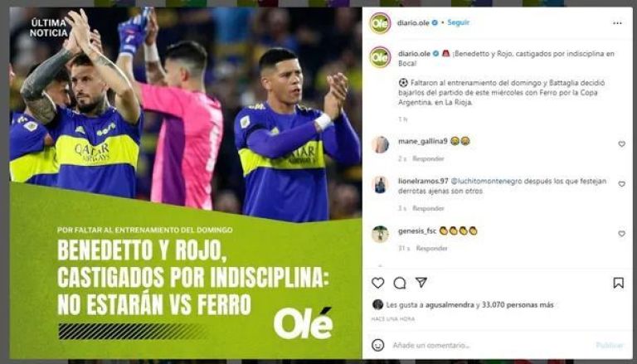The width and height of the screenshot is (637, 364).
Task: Open the three-dots more options menu
Action: click(x=617, y=23)
